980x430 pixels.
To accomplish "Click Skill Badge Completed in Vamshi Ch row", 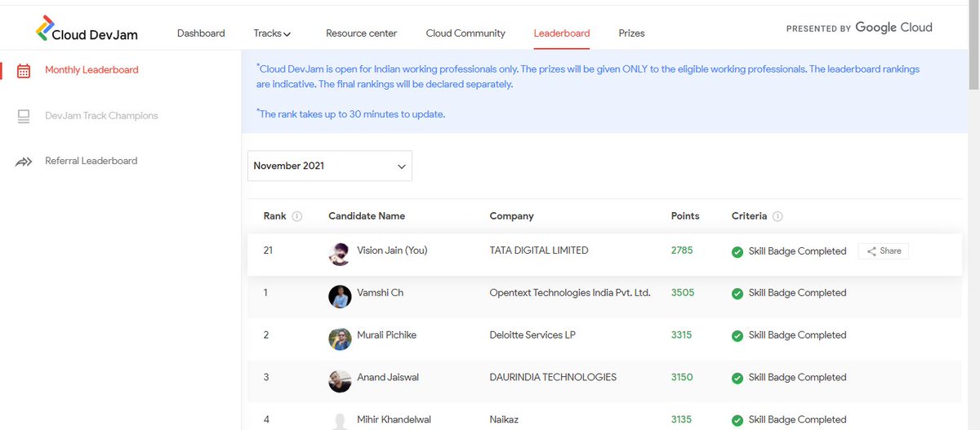I will coord(797,293).
